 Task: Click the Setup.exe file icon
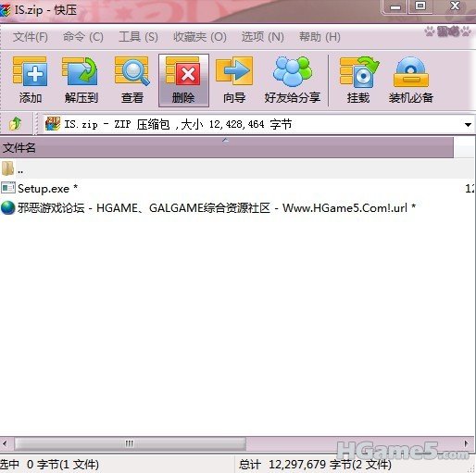click(x=8, y=188)
